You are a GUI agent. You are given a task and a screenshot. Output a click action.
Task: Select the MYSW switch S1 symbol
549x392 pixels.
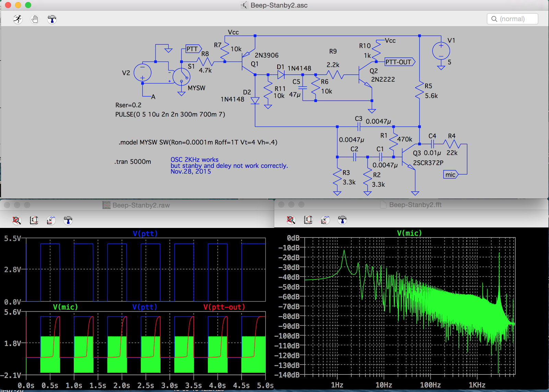pyautogui.click(x=182, y=77)
